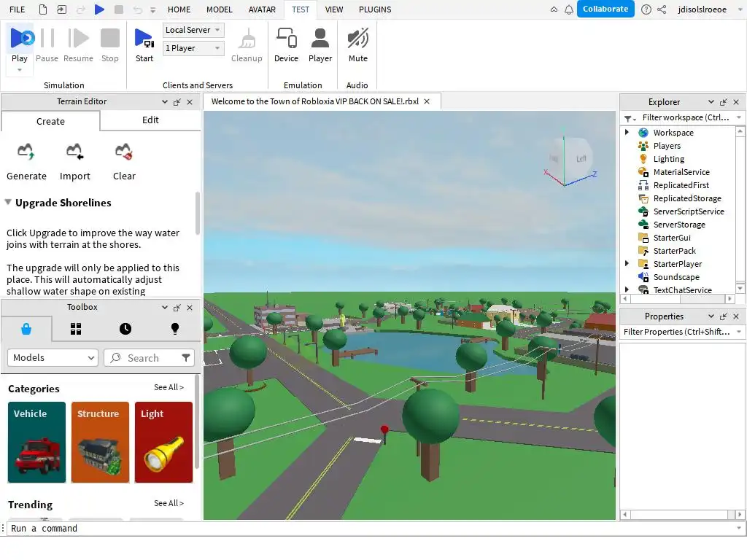Click the Resume simulation button

78,45
